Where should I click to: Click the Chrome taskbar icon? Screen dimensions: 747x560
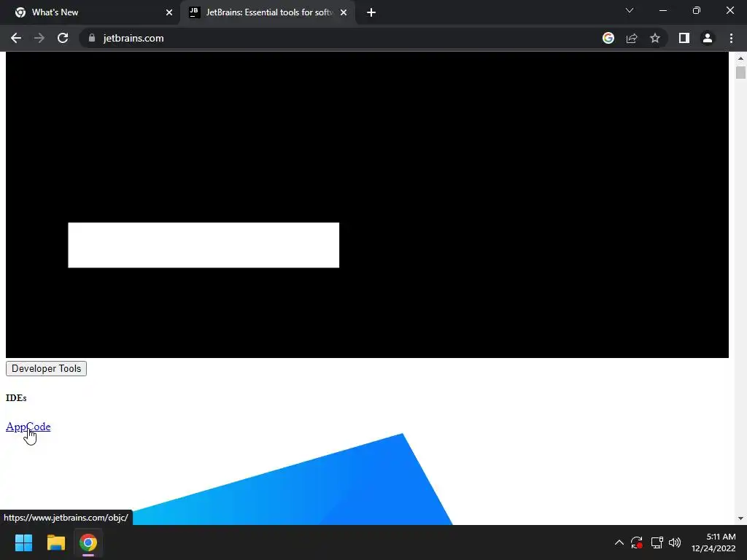click(x=88, y=542)
